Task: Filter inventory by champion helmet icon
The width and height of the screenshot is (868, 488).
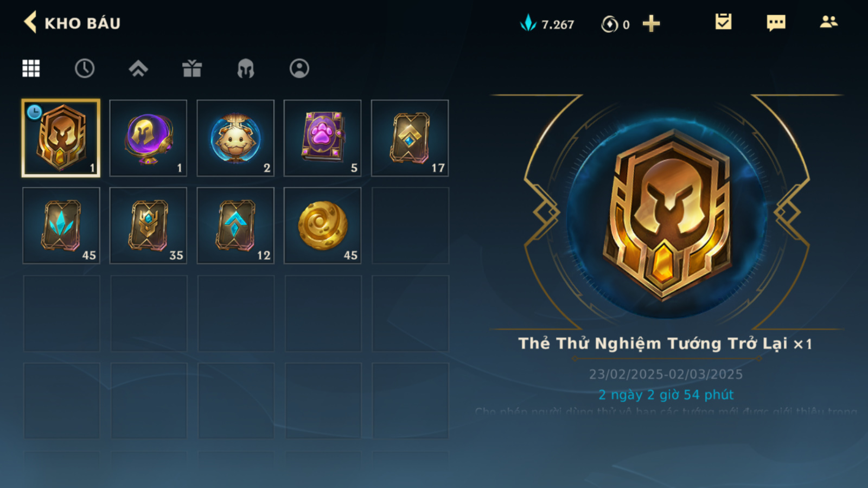Action: 246,68
